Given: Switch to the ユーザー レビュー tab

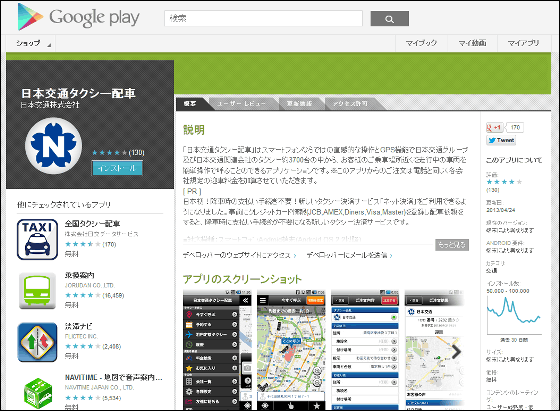Looking at the screenshot, I should coord(242,104).
